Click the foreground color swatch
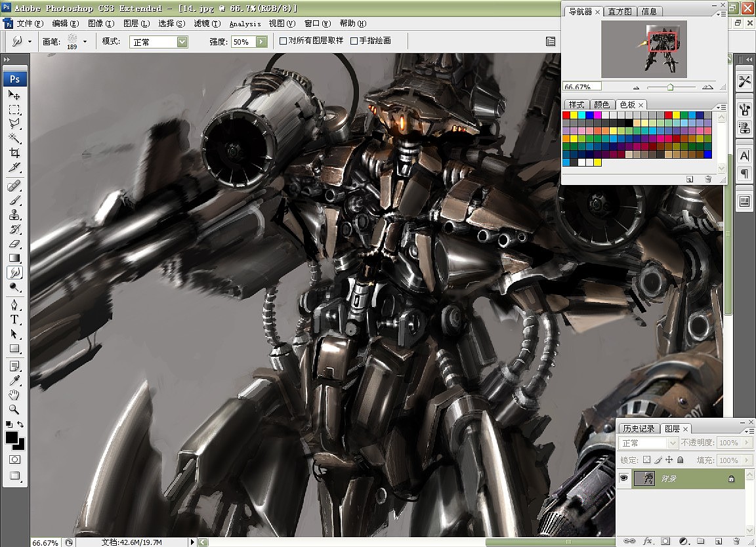Viewport: 756px width, 547px height. coord(12,437)
